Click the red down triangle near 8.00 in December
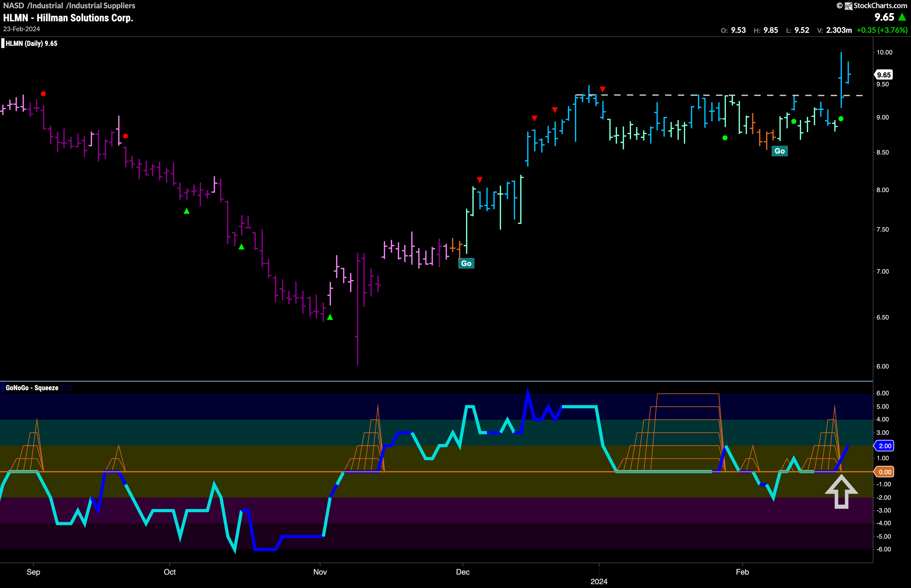The width and height of the screenshot is (911, 588). (x=480, y=180)
